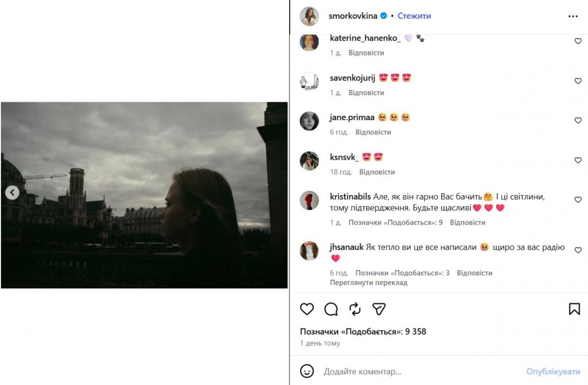The image size is (588, 385).
Task: Like the post with heart icon
Action: pyautogui.click(x=307, y=309)
